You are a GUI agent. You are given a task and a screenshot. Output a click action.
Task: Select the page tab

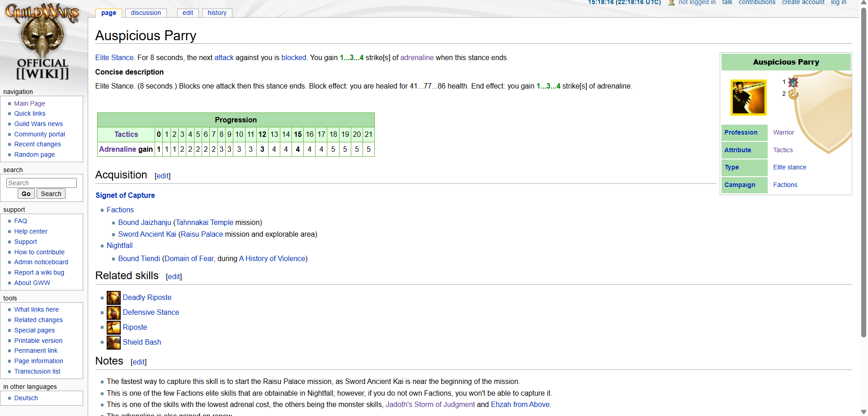click(108, 13)
